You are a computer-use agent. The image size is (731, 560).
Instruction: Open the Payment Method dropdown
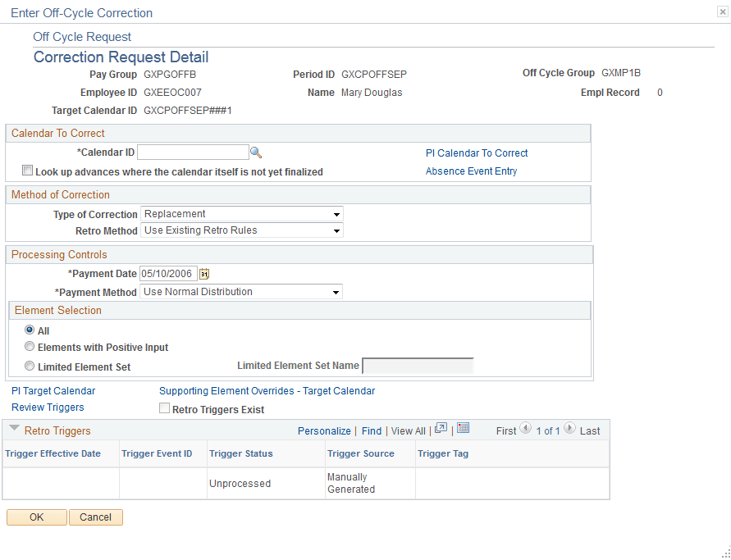click(x=336, y=291)
